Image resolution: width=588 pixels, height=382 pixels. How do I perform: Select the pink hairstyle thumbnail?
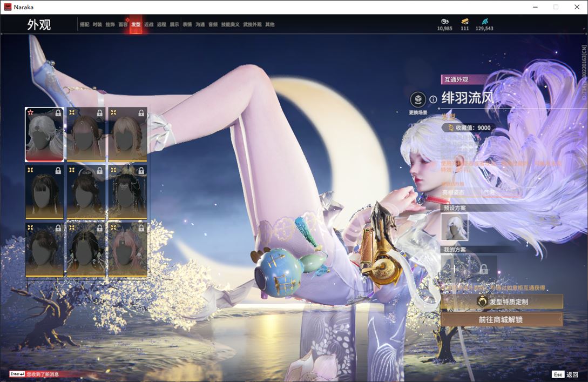click(127, 250)
